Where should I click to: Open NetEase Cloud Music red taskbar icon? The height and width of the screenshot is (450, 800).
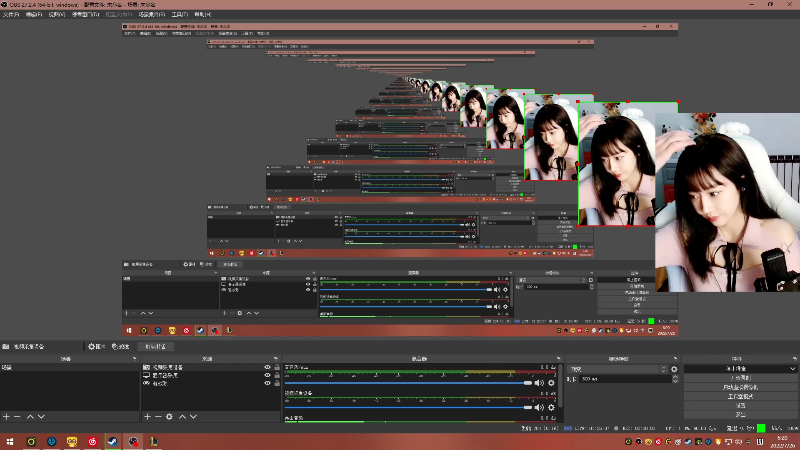pos(92,441)
